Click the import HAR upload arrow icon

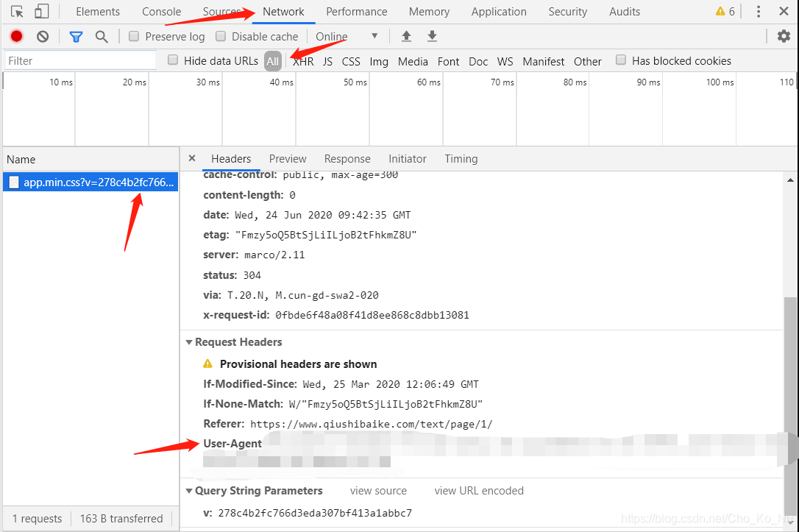coord(406,36)
